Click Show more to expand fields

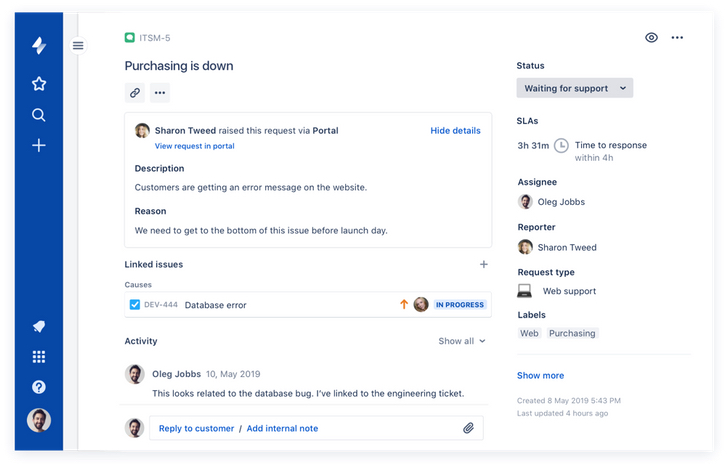tap(540, 376)
